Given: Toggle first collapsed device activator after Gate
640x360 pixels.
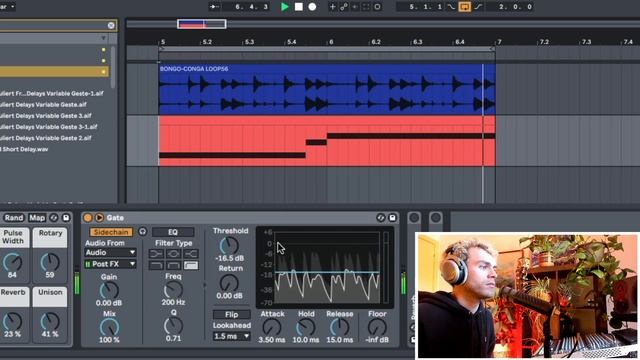Looking at the screenshot, I should click(x=414, y=218).
